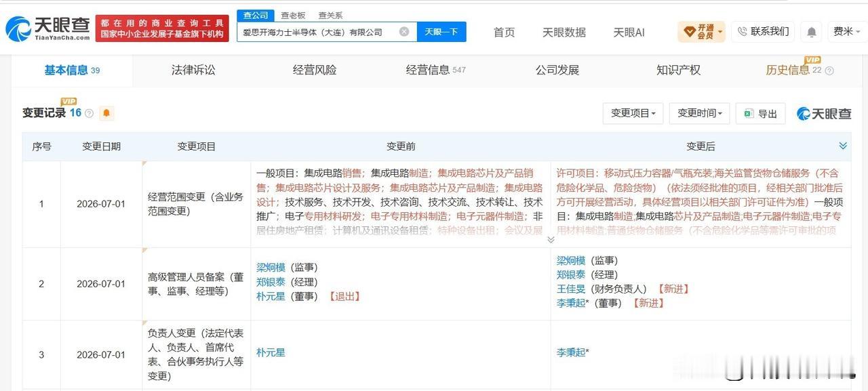
Task: Click the 【退出】 tag beside 朴元星
Action: (344, 296)
